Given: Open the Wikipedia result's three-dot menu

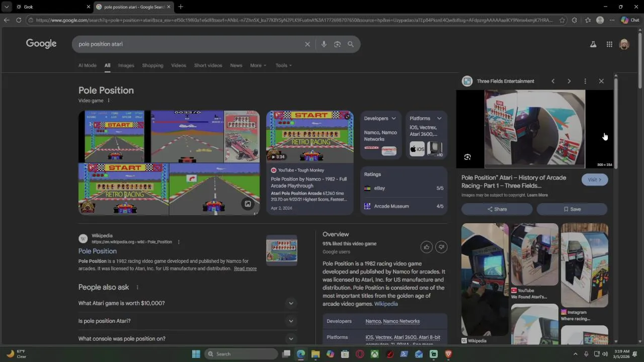Looking at the screenshot, I should point(179,242).
